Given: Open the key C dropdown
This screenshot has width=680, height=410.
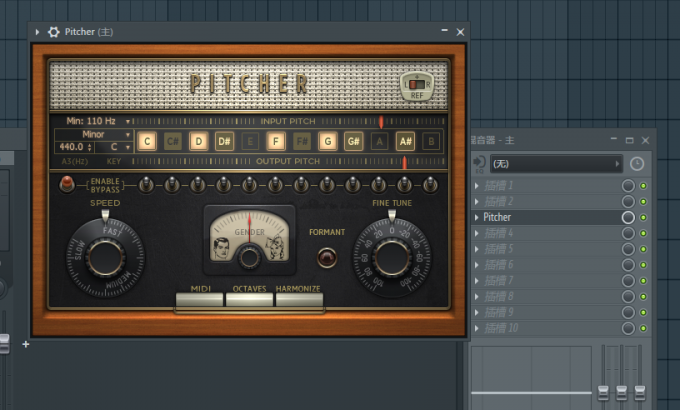Looking at the screenshot, I should (114, 147).
